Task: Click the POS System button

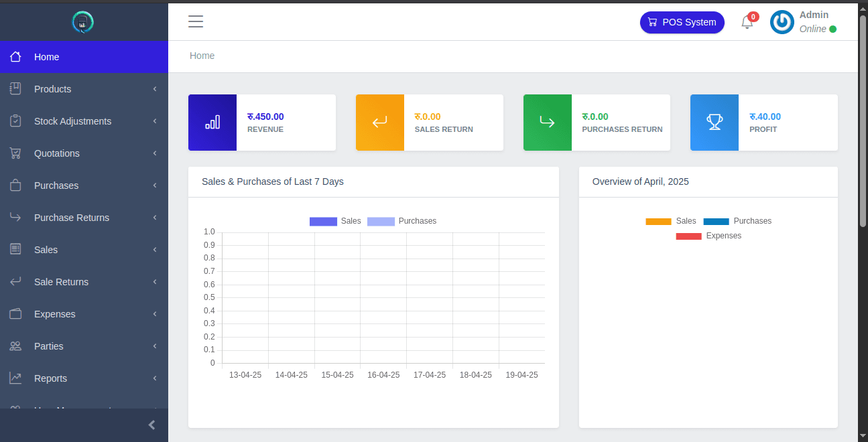Action: (682, 22)
